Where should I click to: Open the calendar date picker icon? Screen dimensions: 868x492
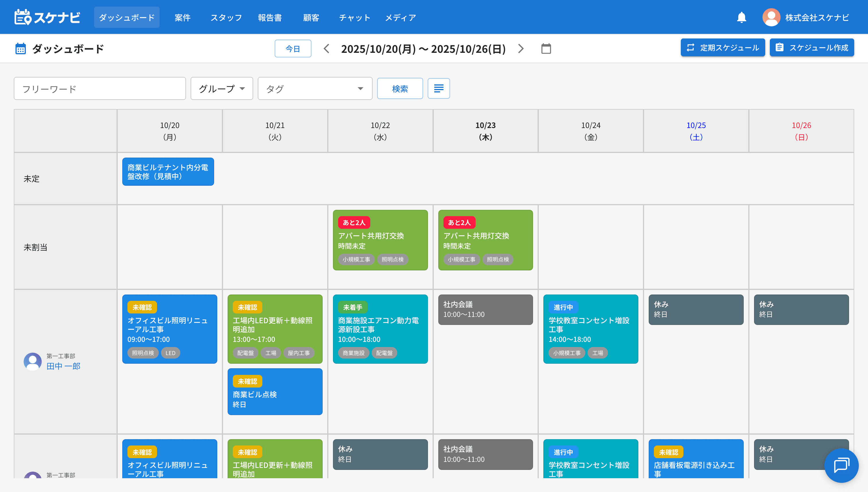point(546,49)
